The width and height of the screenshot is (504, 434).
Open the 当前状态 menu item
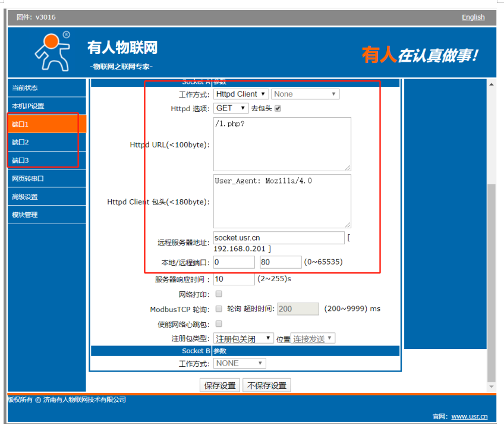[x=46, y=88]
